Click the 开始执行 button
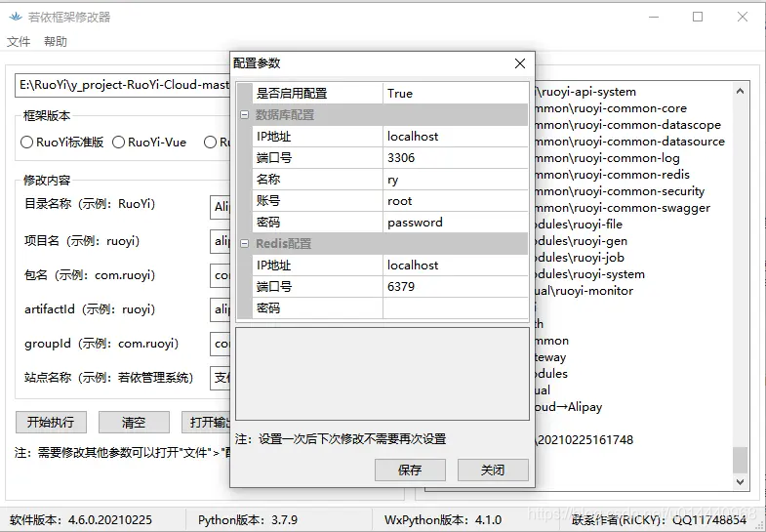This screenshot has height=532, width=766. click(x=51, y=422)
